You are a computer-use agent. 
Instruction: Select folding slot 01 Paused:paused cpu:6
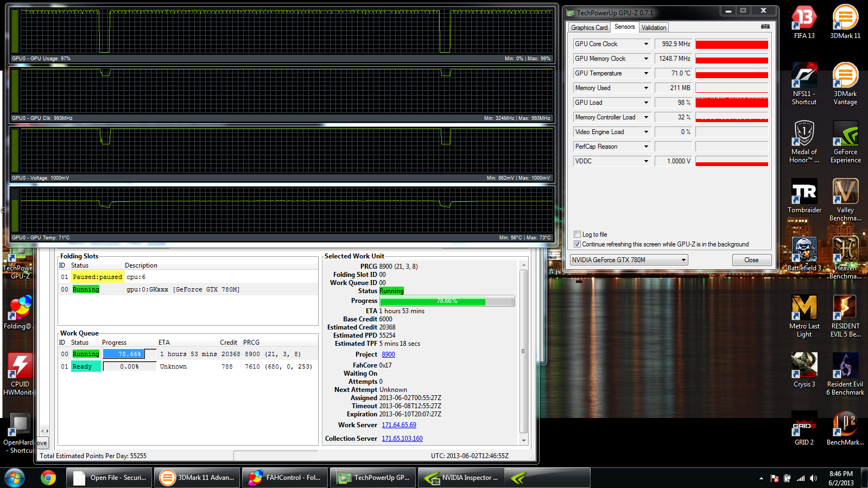pos(188,277)
